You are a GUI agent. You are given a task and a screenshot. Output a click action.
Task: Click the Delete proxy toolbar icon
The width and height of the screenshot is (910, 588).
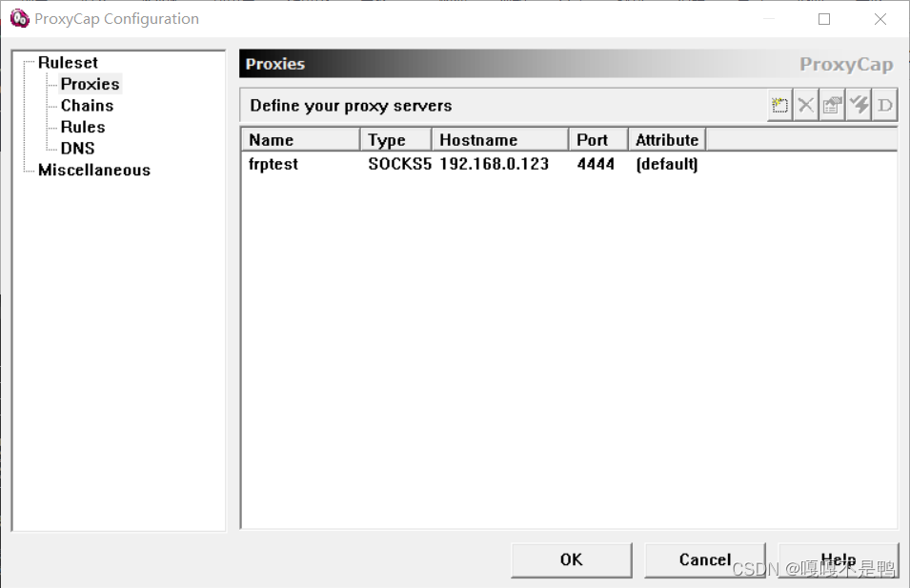click(x=805, y=105)
